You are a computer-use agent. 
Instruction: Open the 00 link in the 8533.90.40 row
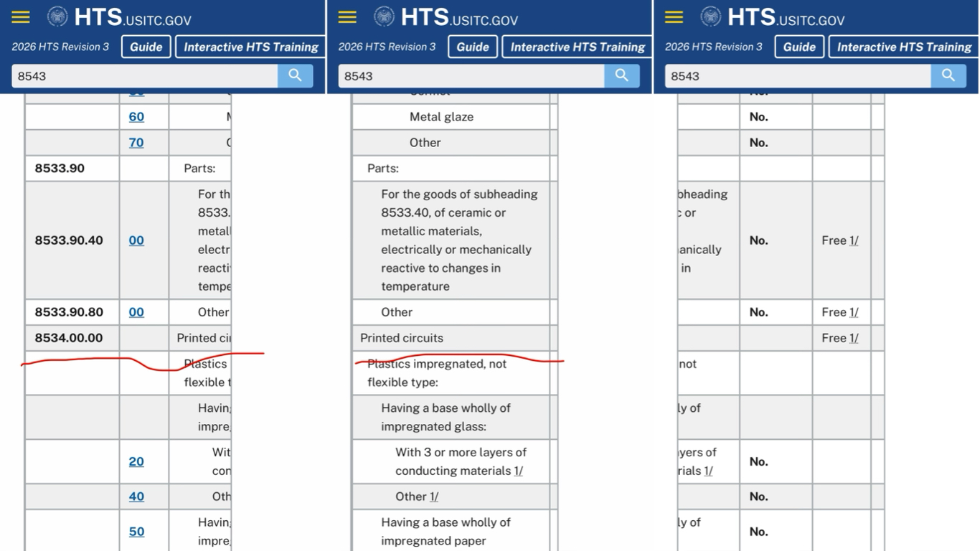coord(136,240)
